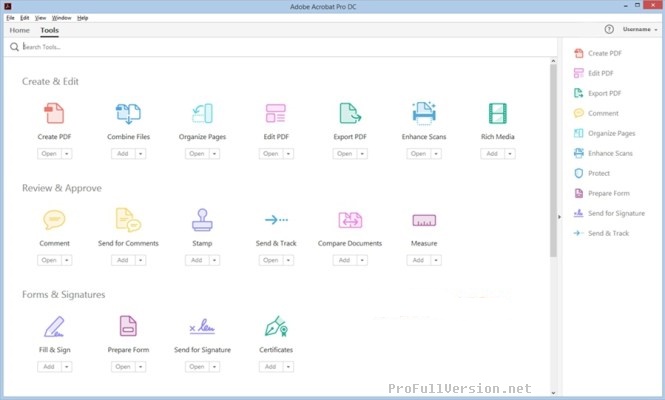Select the Combine Files tool icon
This screenshot has height=400, width=665.
click(x=128, y=113)
